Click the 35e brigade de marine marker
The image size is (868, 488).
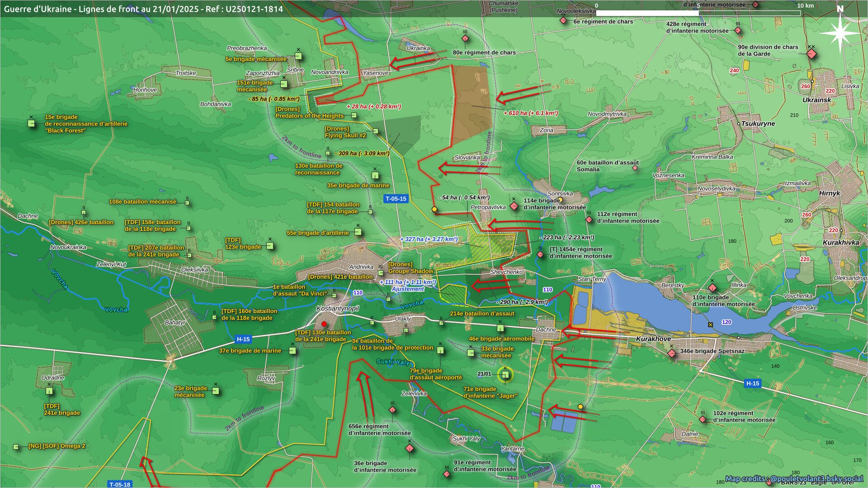(375, 175)
